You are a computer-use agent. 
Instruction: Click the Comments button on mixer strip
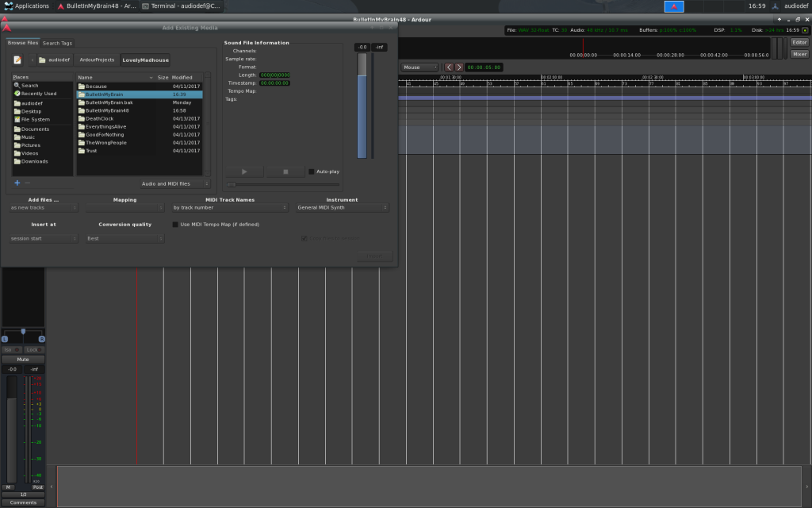pos(23,502)
